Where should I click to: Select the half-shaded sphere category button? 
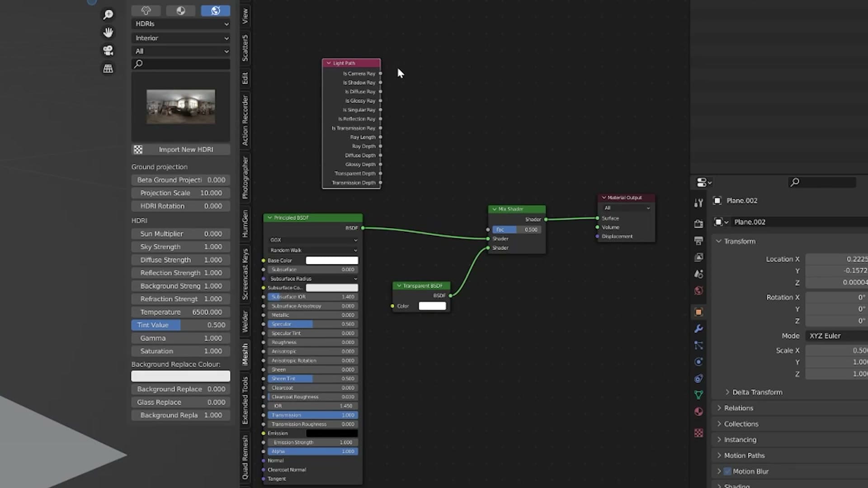[x=181, y=10]
